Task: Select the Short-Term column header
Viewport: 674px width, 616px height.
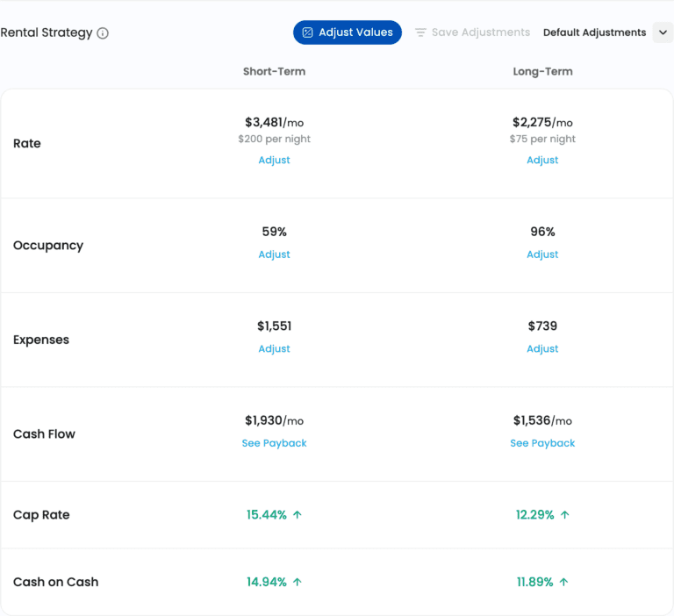Action: 274,71
